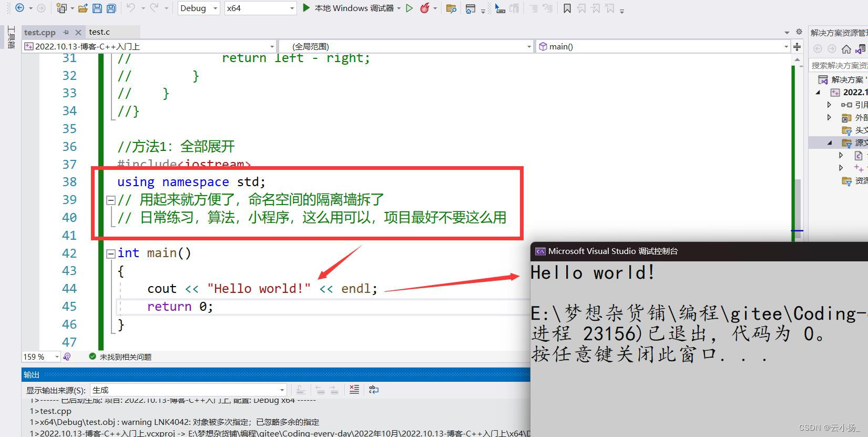Image resolution: width=868 pixels, height=437 pixels.
Task: Click the solution (解决方案) root node
Action: click(842, 79)
